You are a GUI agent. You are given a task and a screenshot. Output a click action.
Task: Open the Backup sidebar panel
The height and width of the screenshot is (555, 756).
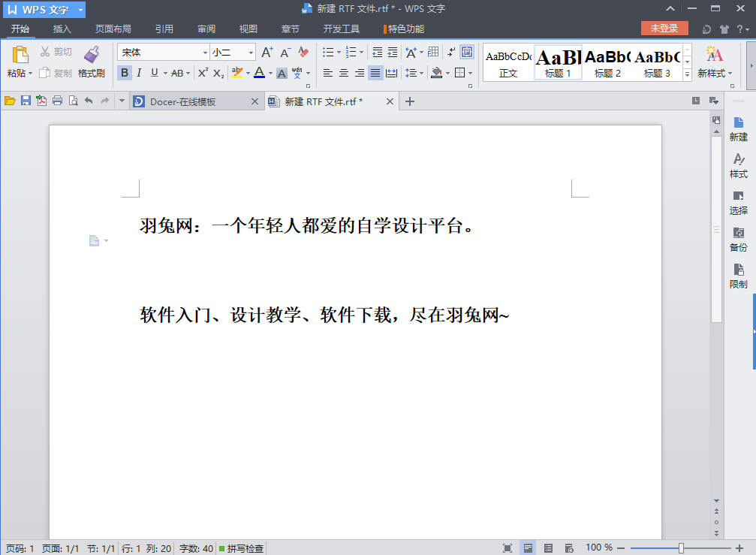(x=738, y=240)
